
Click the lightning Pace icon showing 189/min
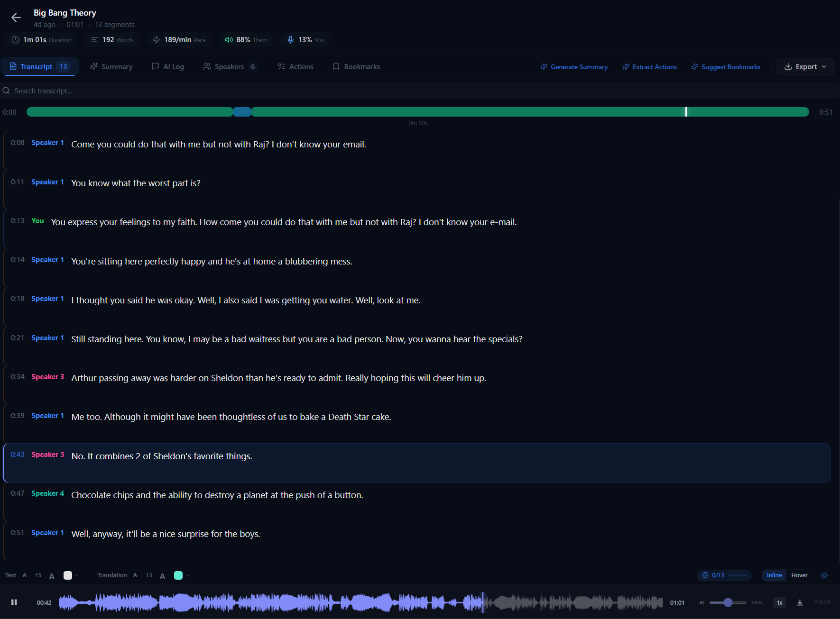(156, 40)
